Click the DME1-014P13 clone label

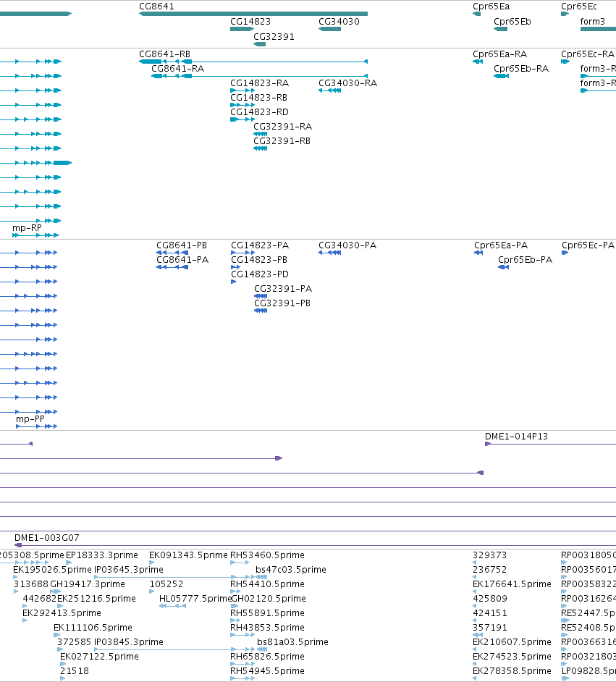516,437
